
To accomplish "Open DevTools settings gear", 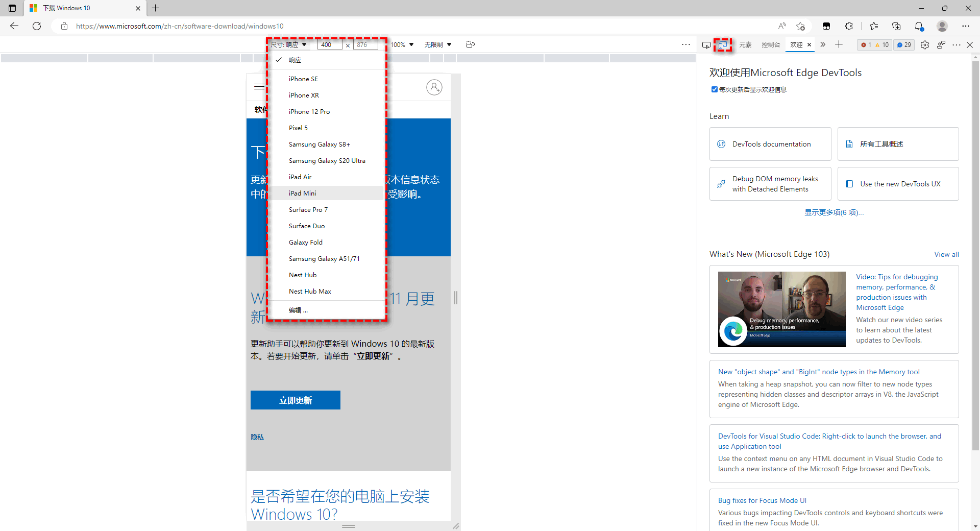I will click(925, 45).
